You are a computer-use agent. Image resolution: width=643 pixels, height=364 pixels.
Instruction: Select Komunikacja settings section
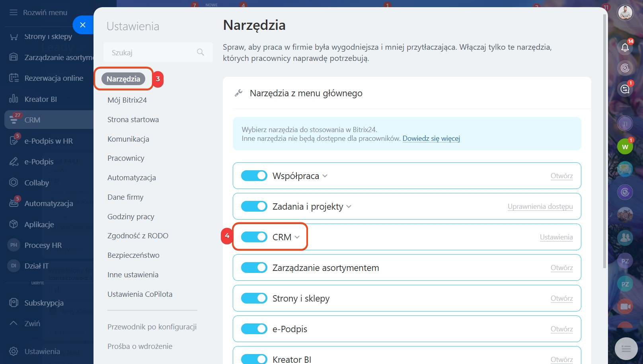pyautogui.click(x=128, y=139)
